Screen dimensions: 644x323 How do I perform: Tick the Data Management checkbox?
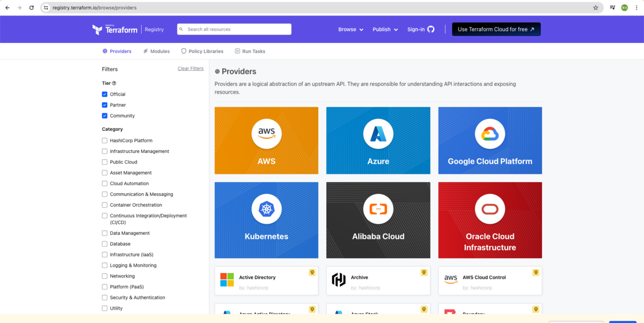pos(105,233)
